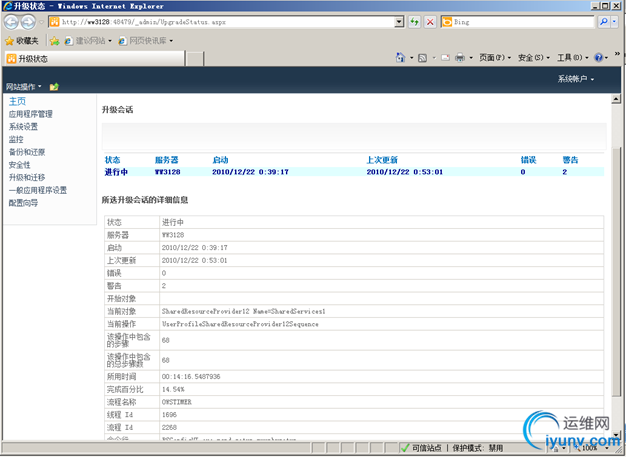Screen dimensions: 626x457
Task: Open the Print options dropdown arrow
Action: [471, 58]
